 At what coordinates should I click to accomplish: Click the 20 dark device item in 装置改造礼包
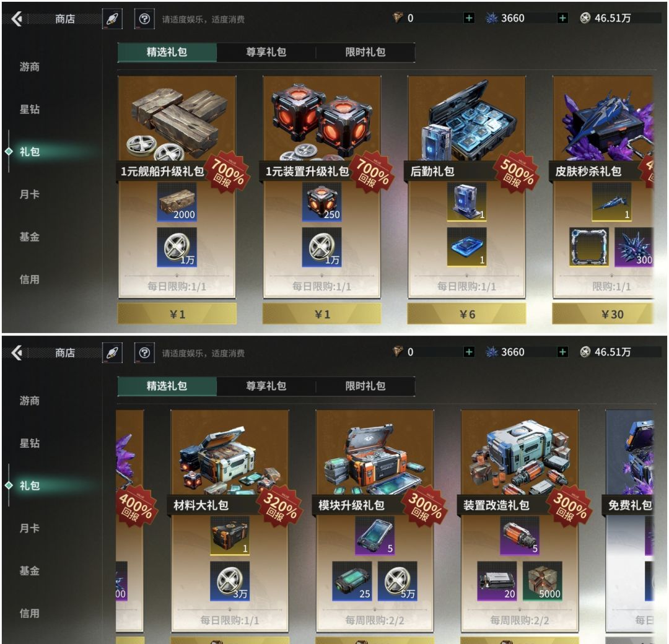coord(497,581)
